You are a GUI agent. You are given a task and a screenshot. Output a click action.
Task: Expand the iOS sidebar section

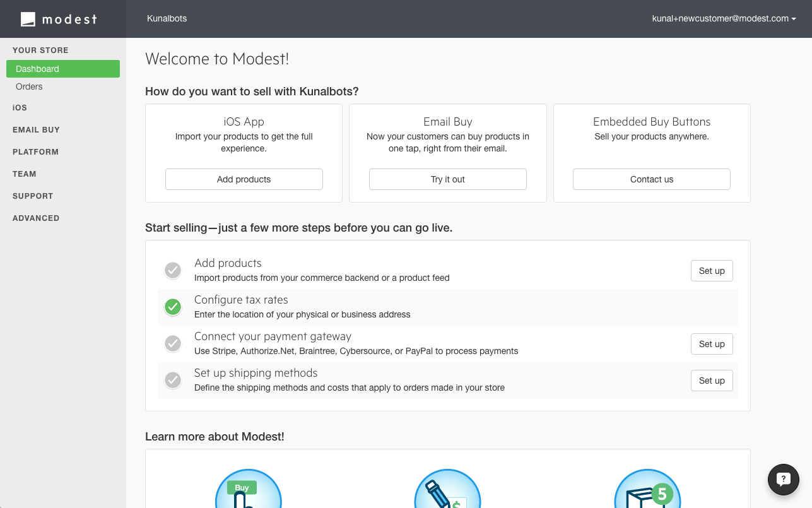[20, 108]
